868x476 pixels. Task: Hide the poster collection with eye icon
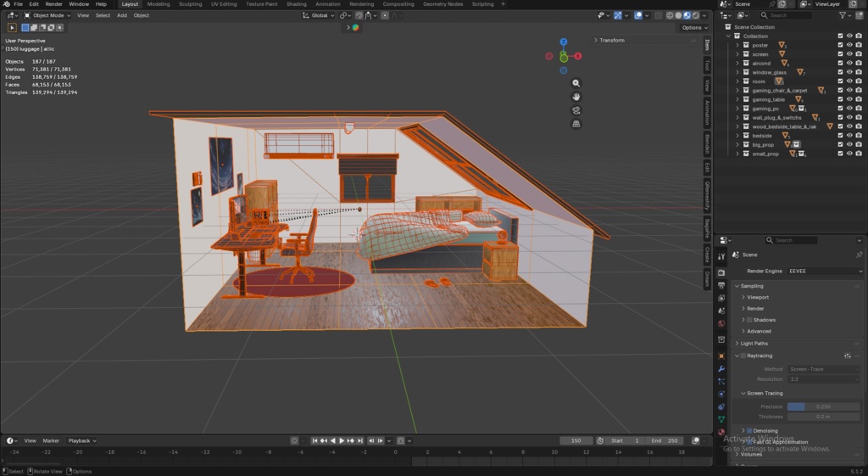pyautogui.click(x=849, y=45)
